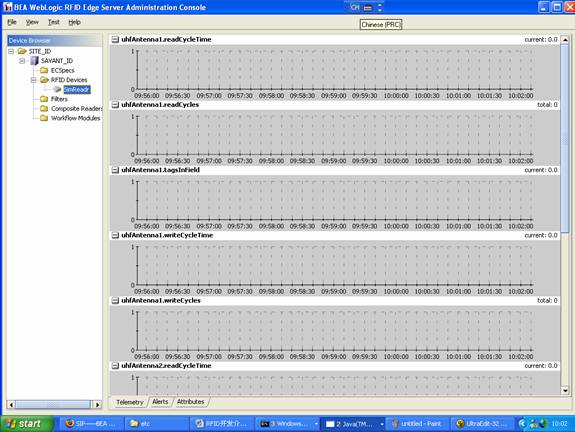This screenshot has height=432, width=575.
Task: Click the Composite Readers folder icon
Action: click(x=44, y=108)
